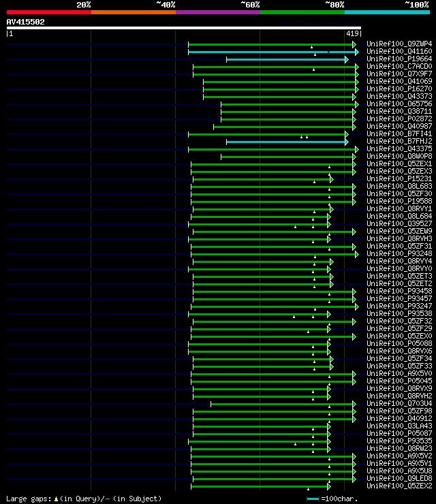
Task: Select the UniRef100_Q8W0P8 label
Action: (399, 156)
